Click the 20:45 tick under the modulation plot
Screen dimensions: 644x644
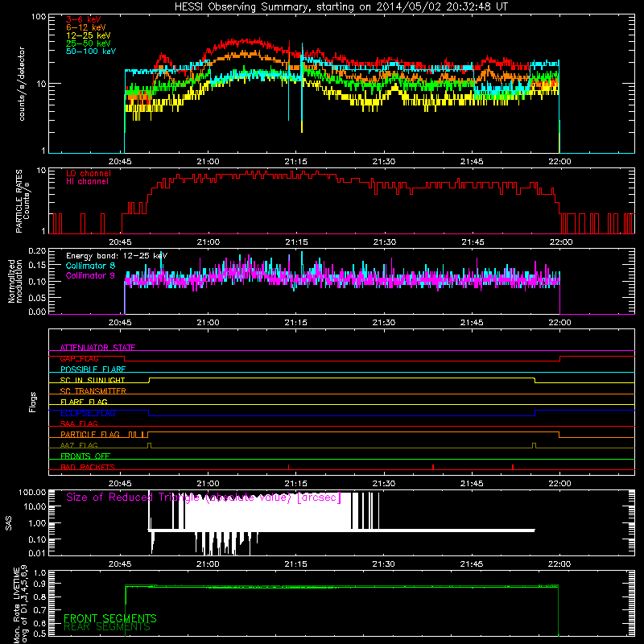coord(120,323)
